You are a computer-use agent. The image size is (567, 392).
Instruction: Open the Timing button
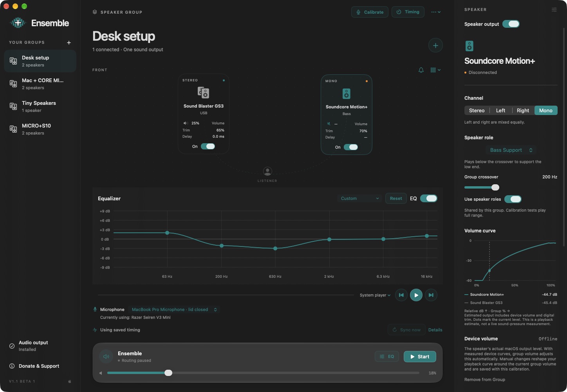(408, 12)
